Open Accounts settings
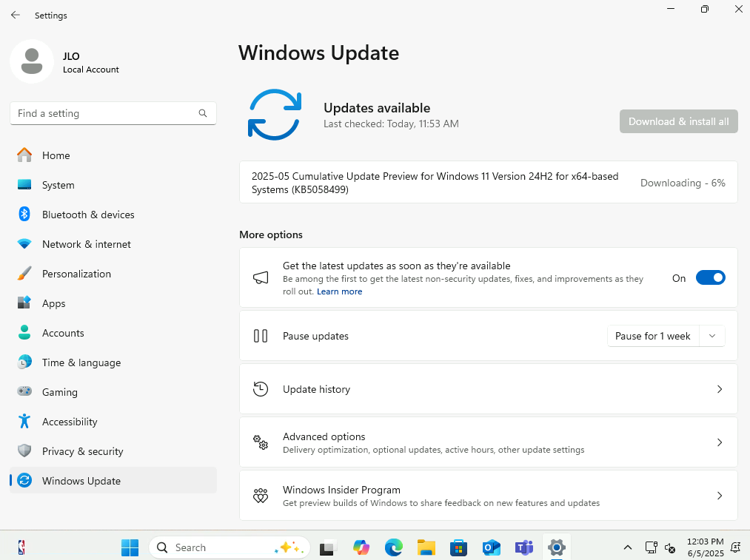 pos(113,333)
